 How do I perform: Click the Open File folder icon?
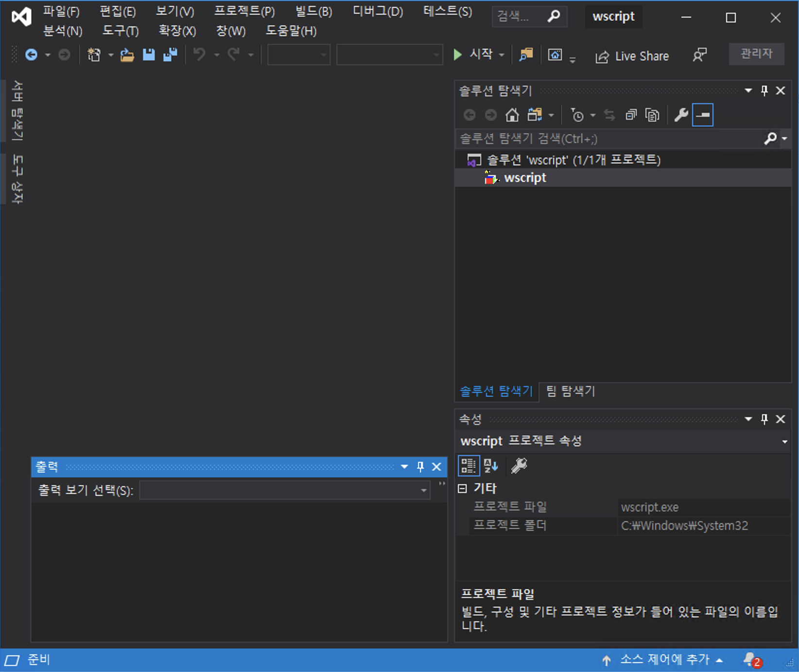click(127, 54)
